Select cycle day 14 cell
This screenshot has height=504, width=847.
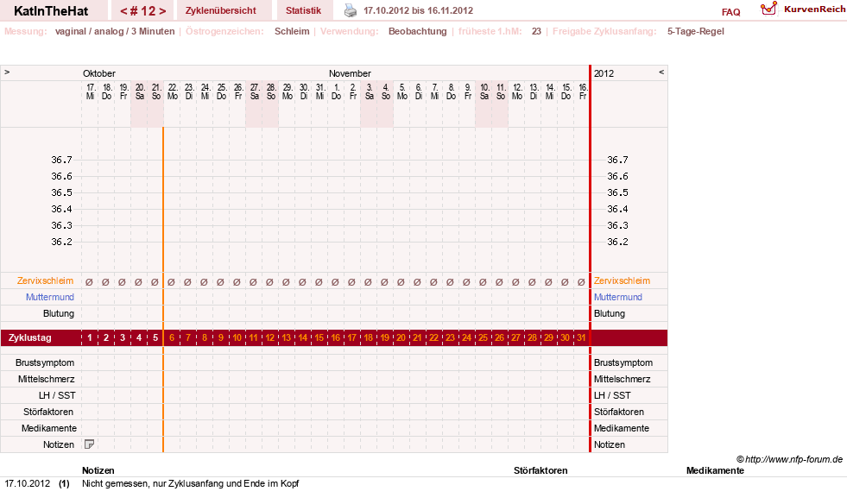[302, 337]
